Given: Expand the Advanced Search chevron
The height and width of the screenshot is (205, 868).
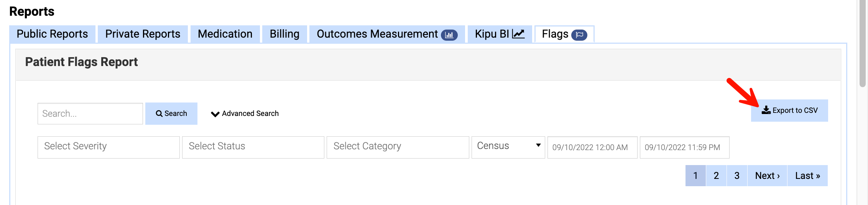Looking at the screenshot, I should [215, 114].
